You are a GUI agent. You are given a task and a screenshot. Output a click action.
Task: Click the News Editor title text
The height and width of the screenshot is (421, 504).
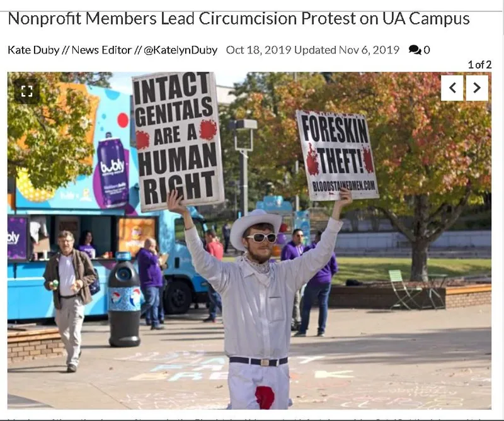pos(101,50)
